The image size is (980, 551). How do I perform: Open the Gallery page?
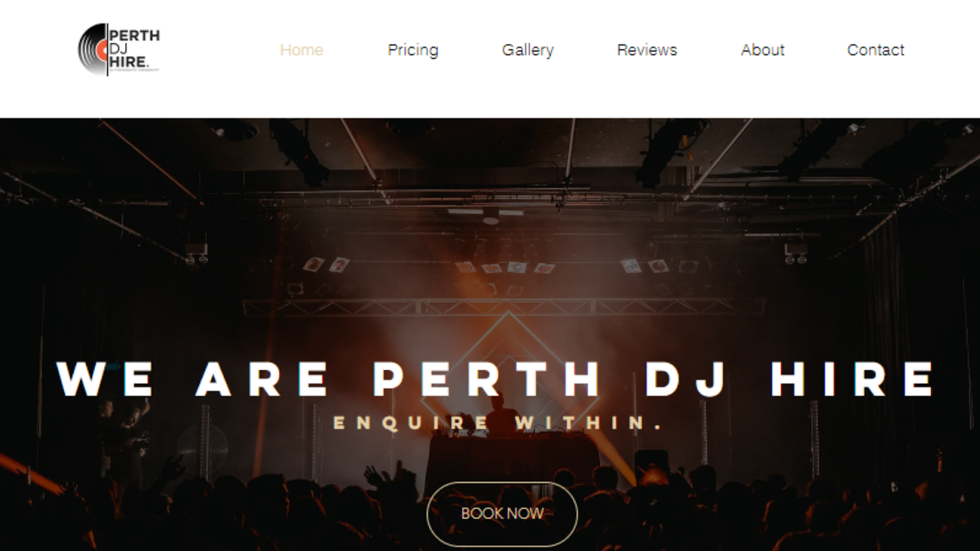coord(527,50)
